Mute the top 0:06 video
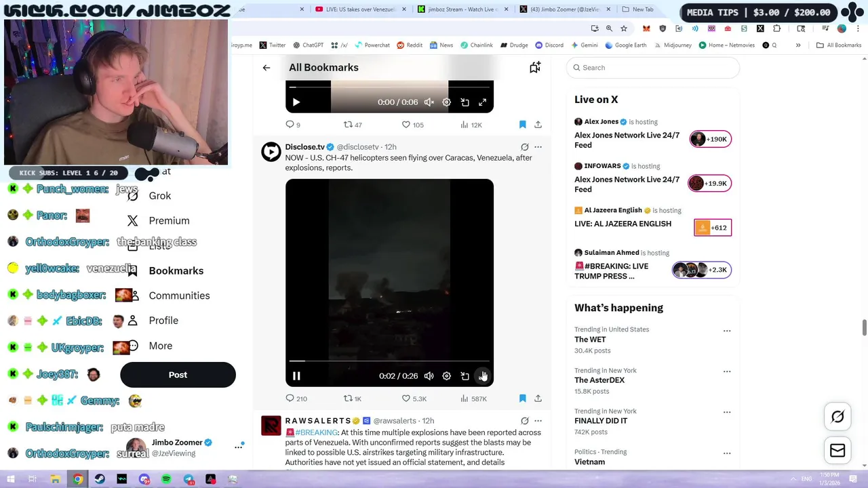The width and height of the screenshot is (868, 488). pos(429,102)
